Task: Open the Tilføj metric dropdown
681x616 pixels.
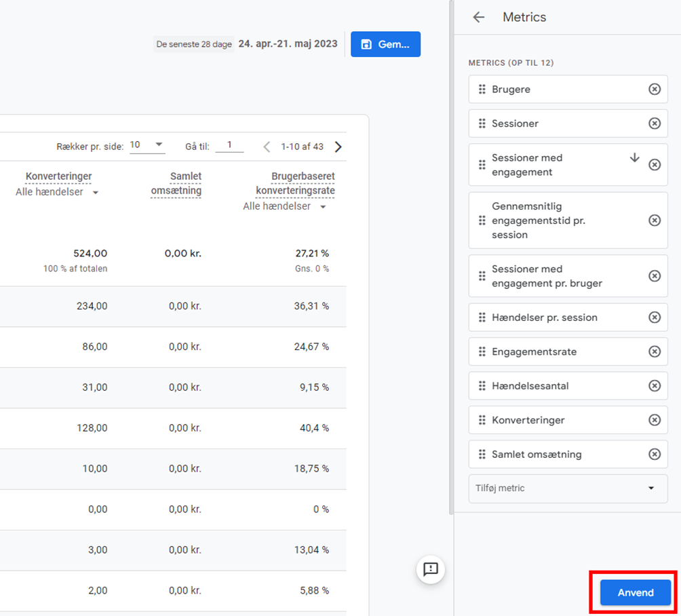Action: (x=568, y=488)
